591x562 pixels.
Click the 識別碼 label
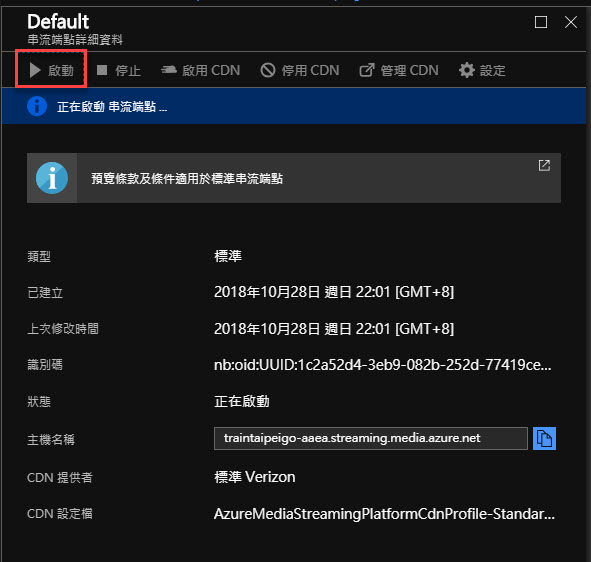click(45, 365)
